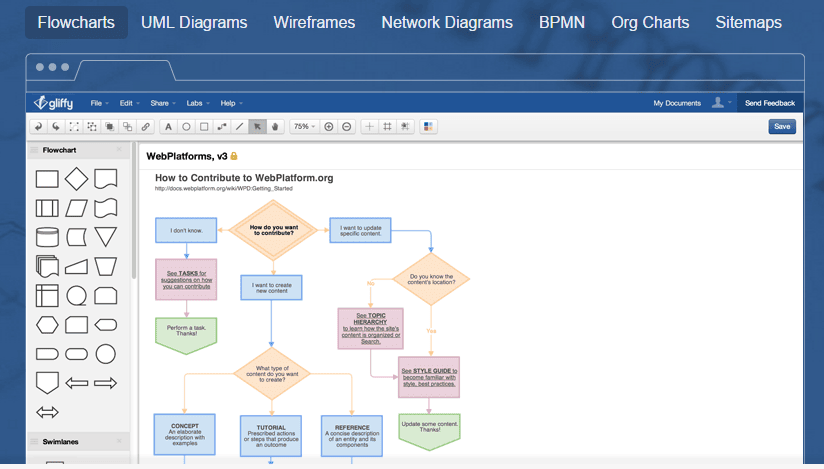Pick the Off-page Connector shape
This screenshot has width=824, height=469.
click(x=47, y=383)
